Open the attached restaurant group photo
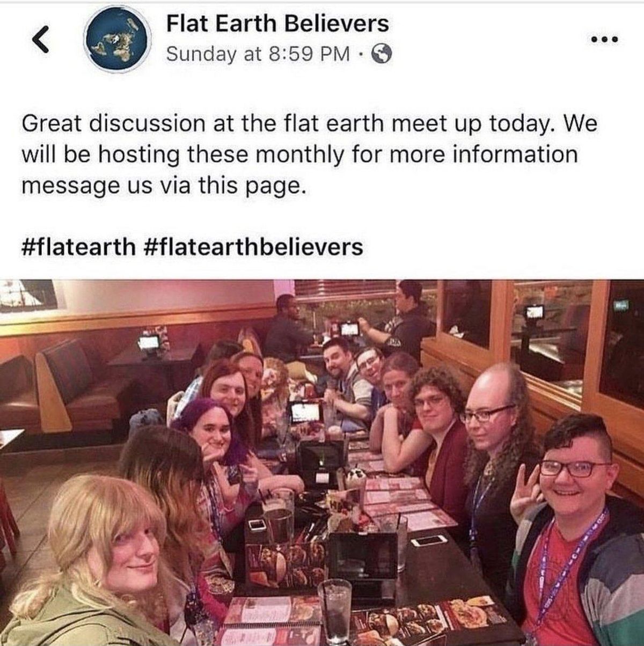Screen dimensions: 644x646 (x=322, y=463)
